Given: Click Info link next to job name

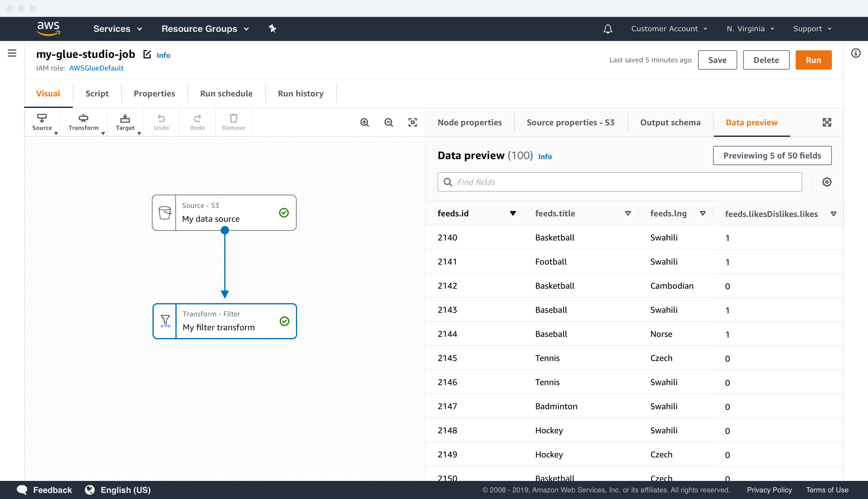Looking at the screenshot, I should [x=163, y=55].
